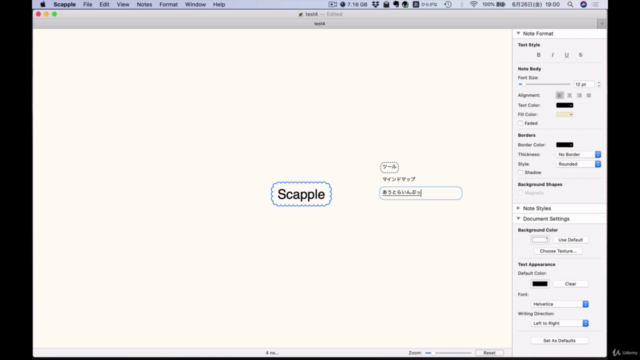Open the Edit menu
This screenshot has width=640, height=360.
point(104,4)
